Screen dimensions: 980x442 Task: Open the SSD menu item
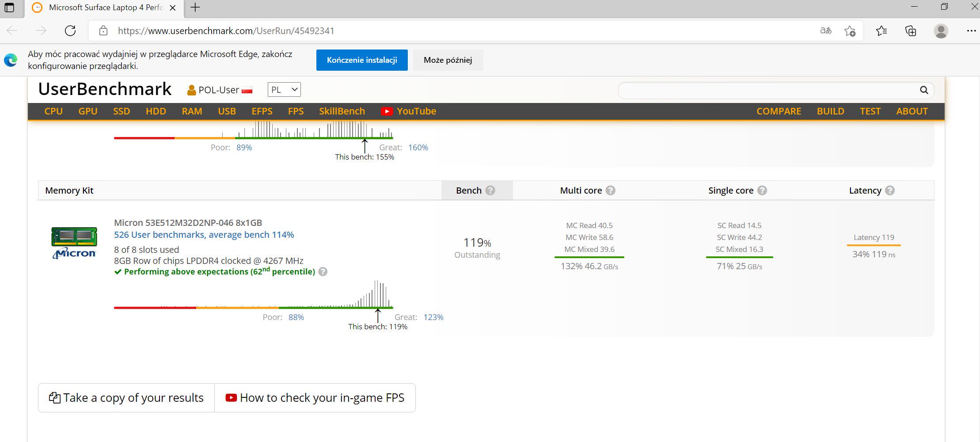122,111
